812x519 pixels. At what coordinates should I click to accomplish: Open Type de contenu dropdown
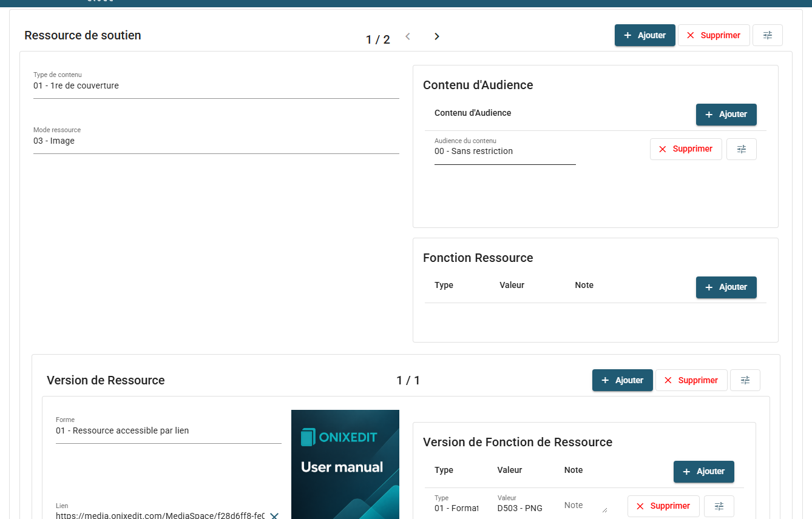pyautogui.click(x=216, y=85)
